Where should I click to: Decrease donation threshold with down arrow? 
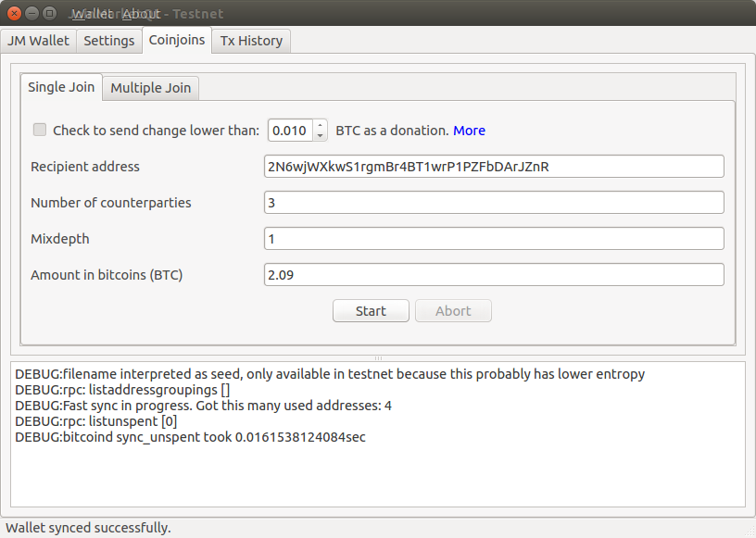(x=321, y=135)
